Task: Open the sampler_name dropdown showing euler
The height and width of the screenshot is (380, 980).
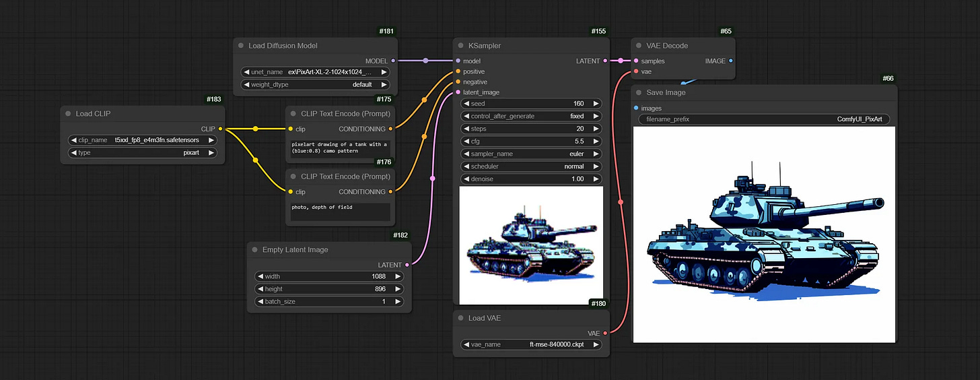Action: pyautogui.click(x=532, y=154)
